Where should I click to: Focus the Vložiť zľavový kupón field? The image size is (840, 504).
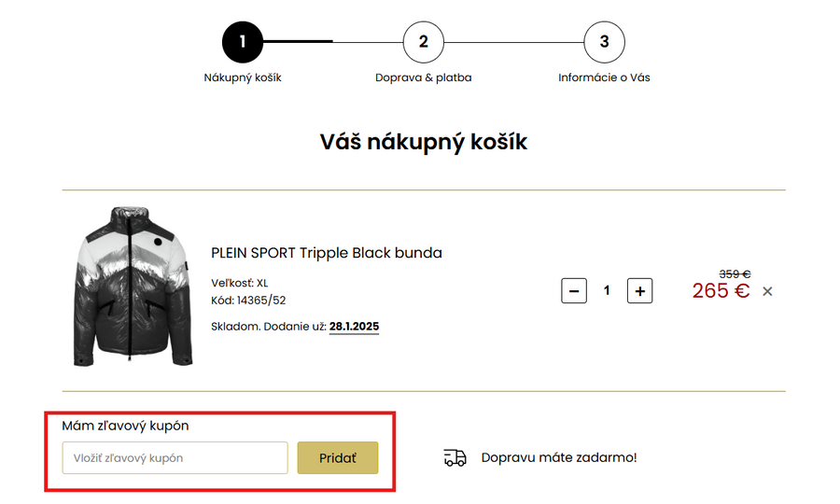tap(175, 458)
